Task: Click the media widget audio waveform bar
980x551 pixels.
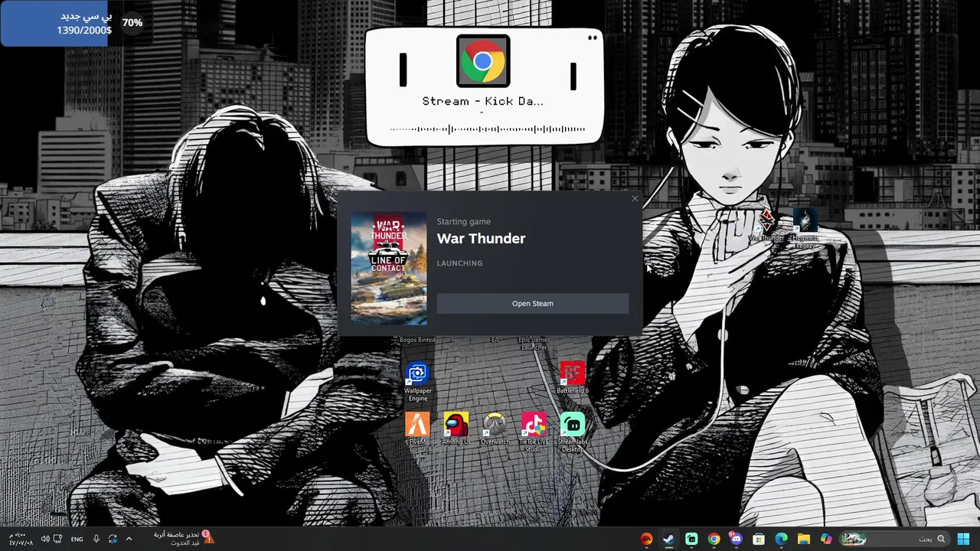Action: pos(488,129)
